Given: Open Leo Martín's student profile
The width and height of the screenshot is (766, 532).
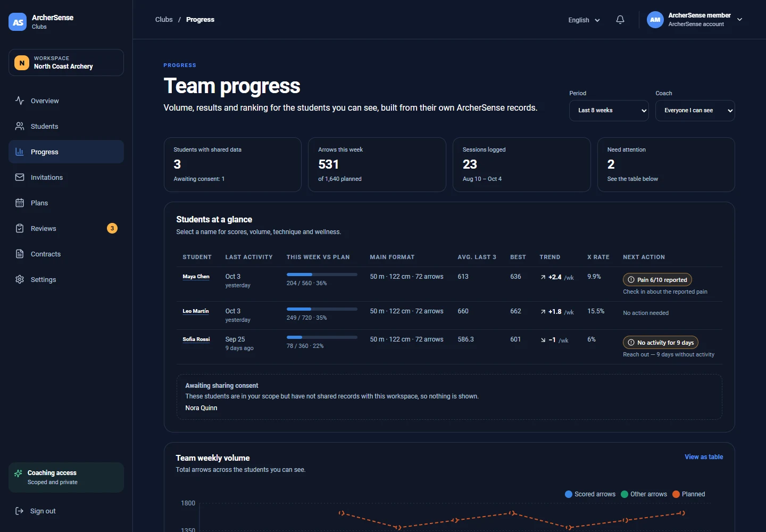Looking at the screenshot, I should pos(196,311).
